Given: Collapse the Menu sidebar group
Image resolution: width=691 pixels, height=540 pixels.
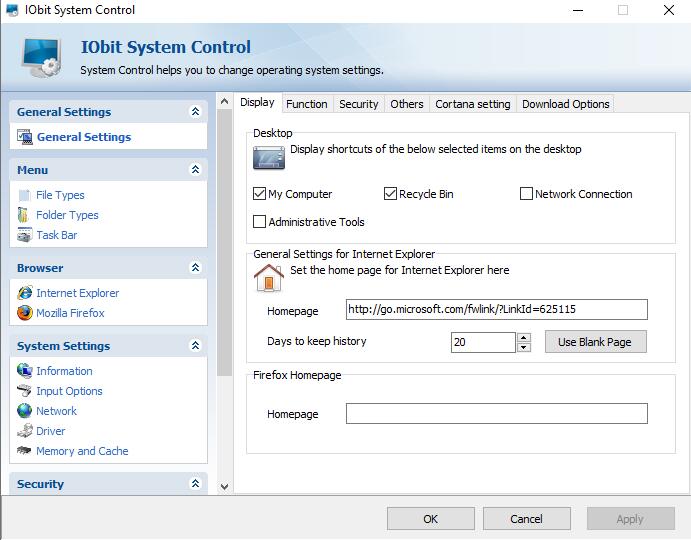Looking at the screenshot, I should click(195, 169).
